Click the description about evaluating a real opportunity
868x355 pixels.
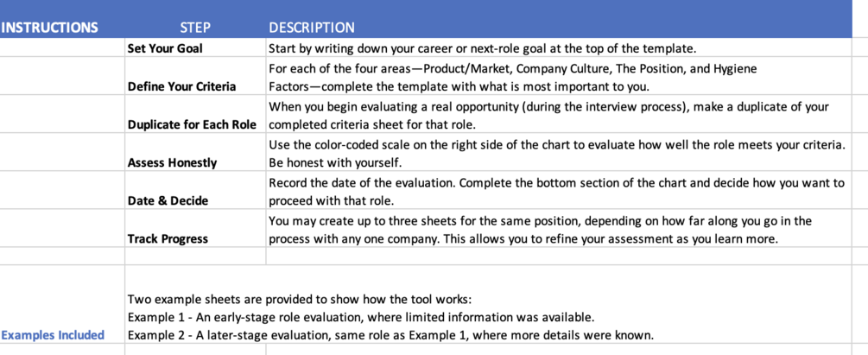pyautogui.click(x=548, y=115)
